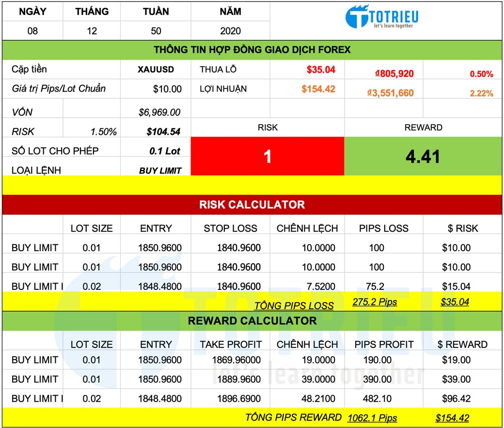Select the 0.1 Lot allowed lot size
Viewport: 504px width, 428px height.
pyautogui.click(x=165, y=151)
